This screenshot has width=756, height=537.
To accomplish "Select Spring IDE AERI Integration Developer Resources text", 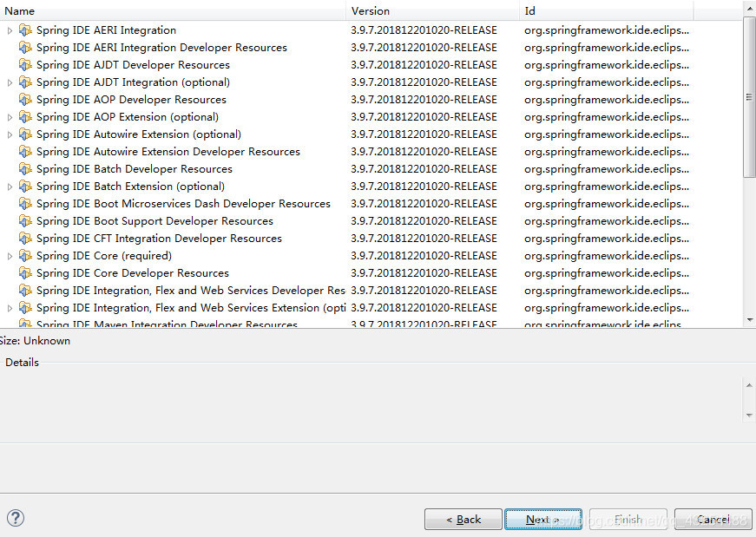I will (161, 48).
